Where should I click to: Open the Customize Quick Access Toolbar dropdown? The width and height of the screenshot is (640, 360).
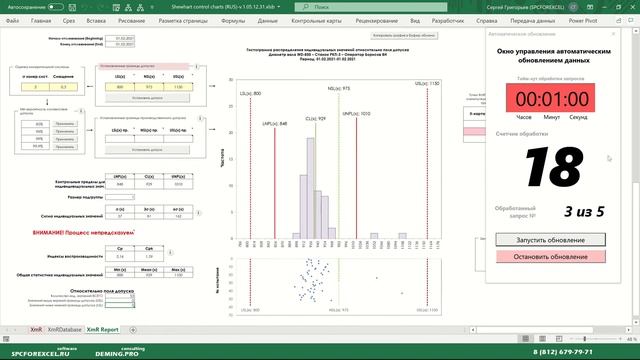pyautogui.click(x=152, y=7)
